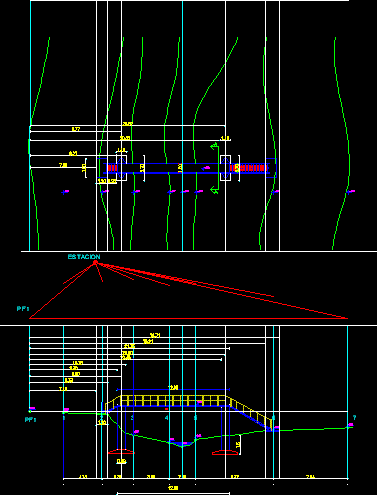Select the left red footing in elevation

point(121,452)
